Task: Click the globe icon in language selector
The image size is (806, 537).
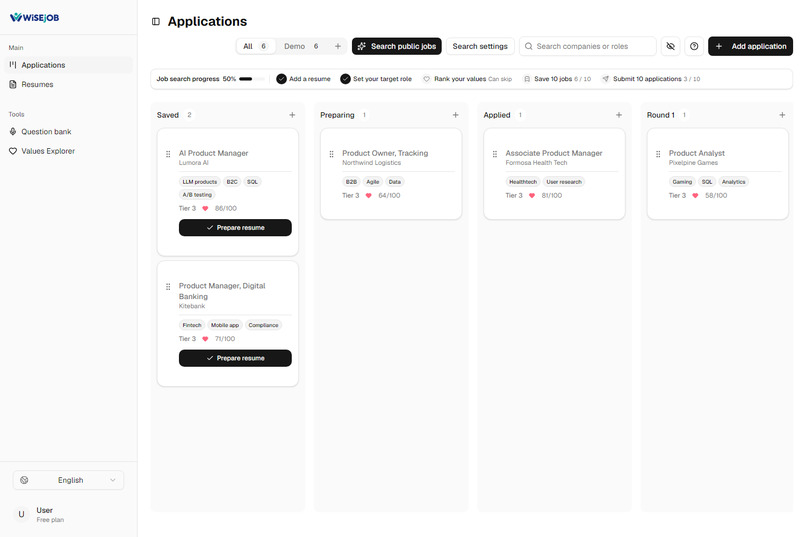Action: click(x=24, y=480)
